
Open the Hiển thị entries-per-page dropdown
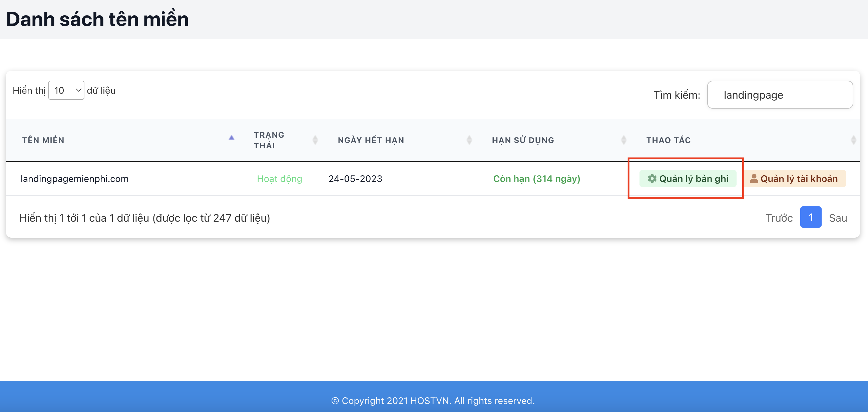66,90
